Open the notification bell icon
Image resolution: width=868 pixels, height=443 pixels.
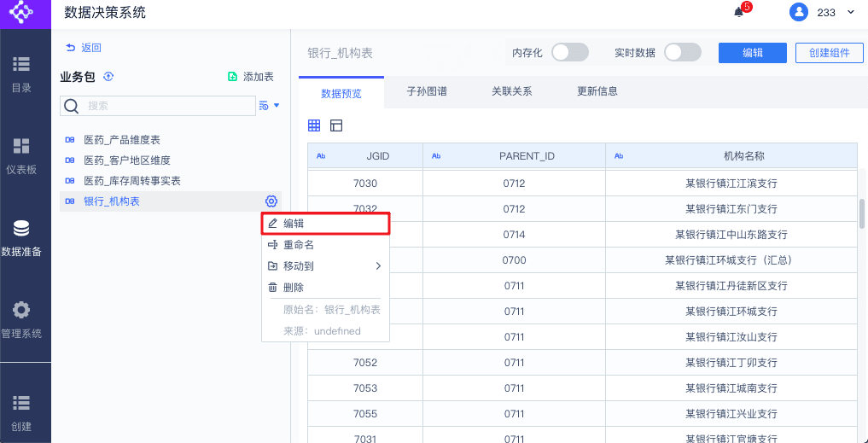tap(739, 12)
